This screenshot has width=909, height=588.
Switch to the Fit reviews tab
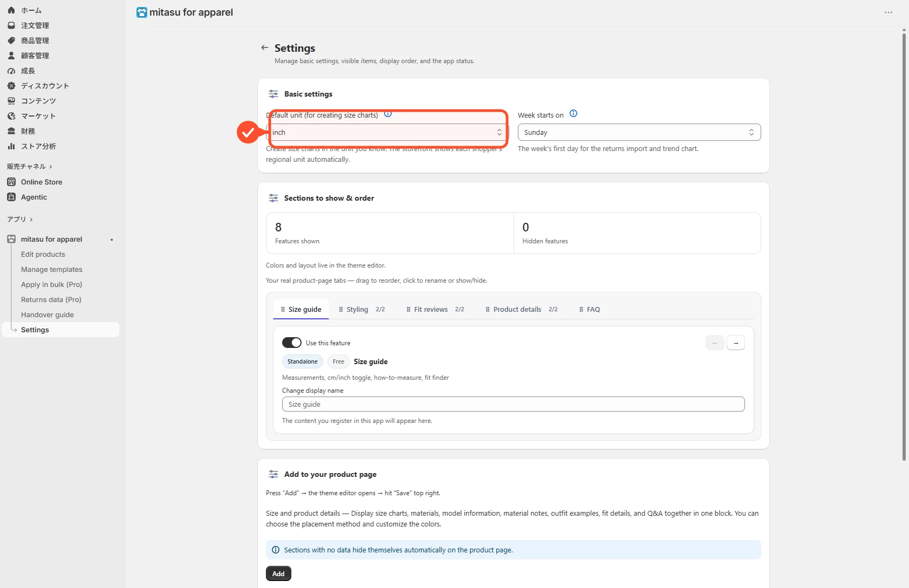click(x=435, y=309)
